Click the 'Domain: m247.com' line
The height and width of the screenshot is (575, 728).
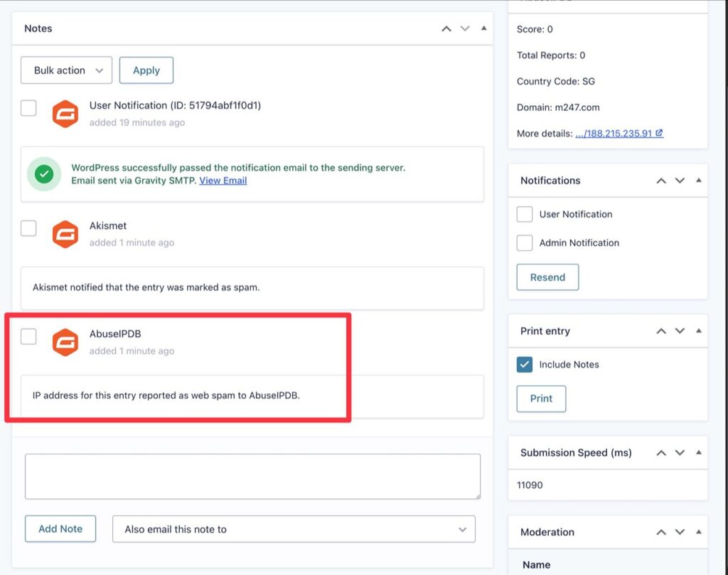pyautogui.click(x=558, y=107)
